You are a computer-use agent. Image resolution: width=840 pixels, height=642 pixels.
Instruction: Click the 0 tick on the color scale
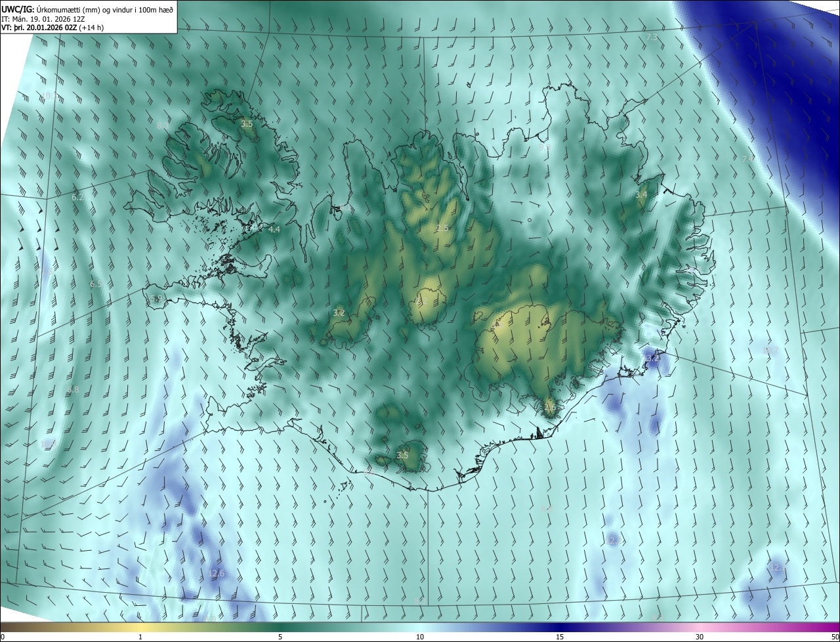click(x=3, y=637)
